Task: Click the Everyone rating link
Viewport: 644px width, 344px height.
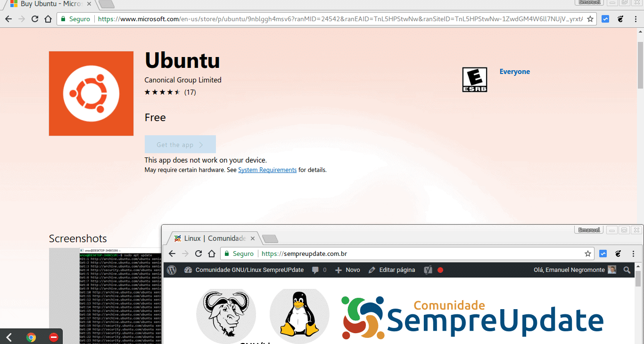Action: click(x=515, y=72)
